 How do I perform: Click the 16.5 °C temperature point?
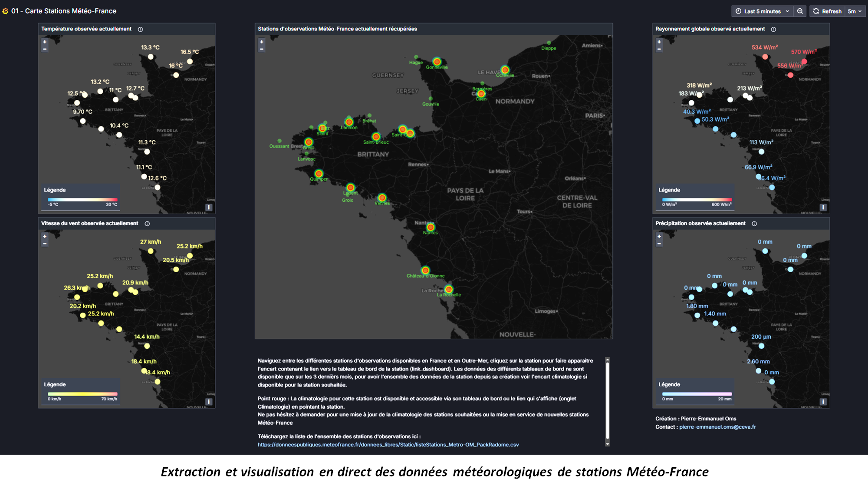click(190, 62)
